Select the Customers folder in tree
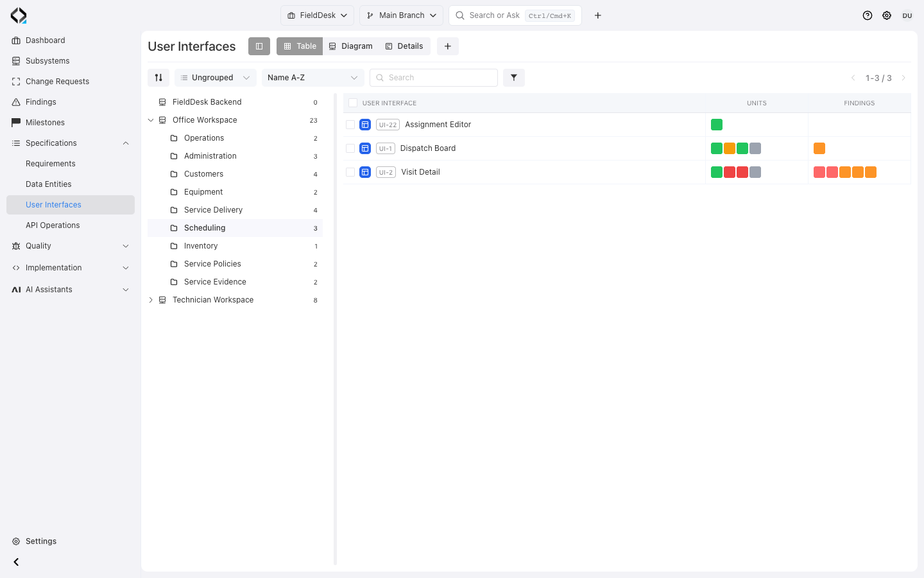Viewport: 924px width, 578px height. (235, 174)
